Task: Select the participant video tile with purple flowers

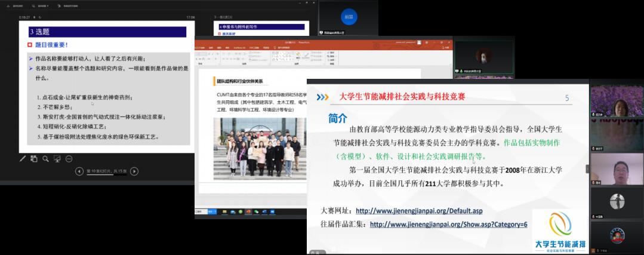Action: pyautogui.click(x=617, y=100)
